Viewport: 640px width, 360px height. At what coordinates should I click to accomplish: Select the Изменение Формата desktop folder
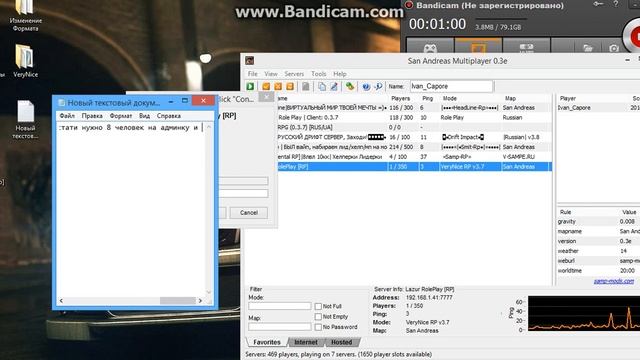coord(25,16)
